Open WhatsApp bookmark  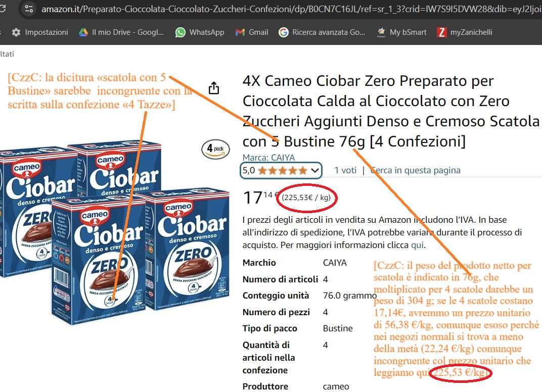(x=199, y=32)
